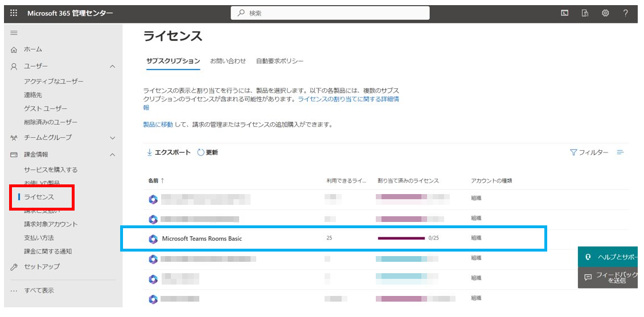Switch to the 自動要求ポリシー tab
644x317 pixels.
tap(280, 61)
